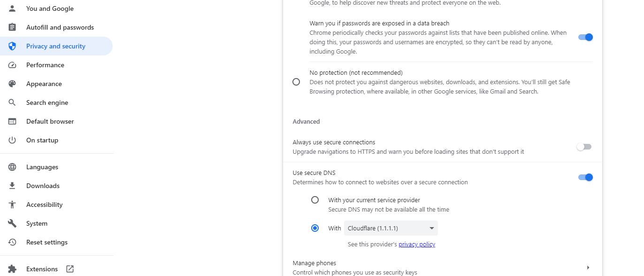644x276 pixels.
Task: Click the Languages globe icon
Action: 11,166
